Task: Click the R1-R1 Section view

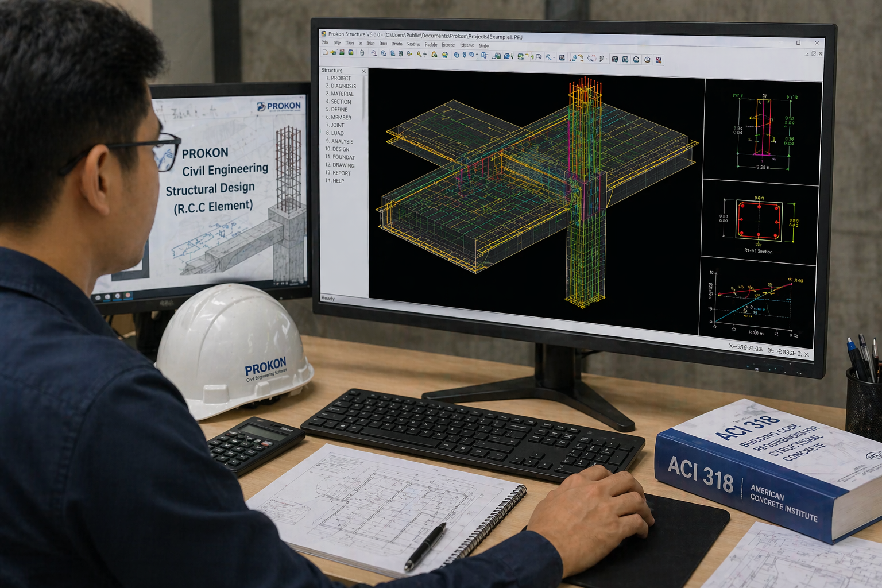Action: tap(759, 223)
